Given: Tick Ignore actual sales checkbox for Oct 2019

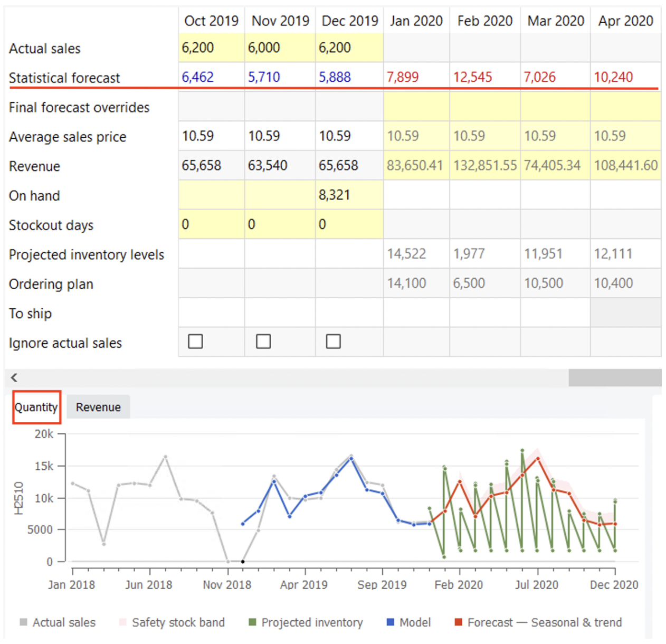Looking at the screenshot, I should [195, 342].
